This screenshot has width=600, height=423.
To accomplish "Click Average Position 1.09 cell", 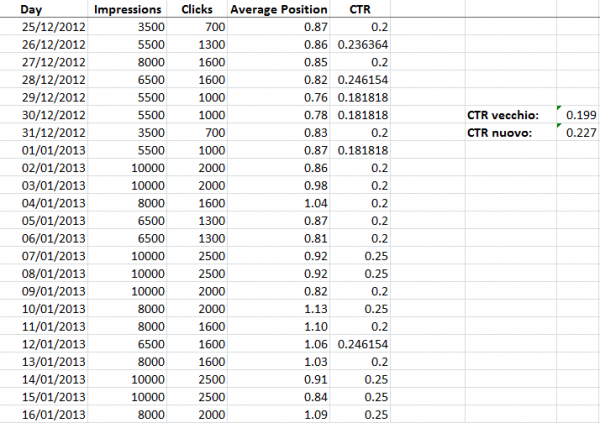I will pos(279,414).
